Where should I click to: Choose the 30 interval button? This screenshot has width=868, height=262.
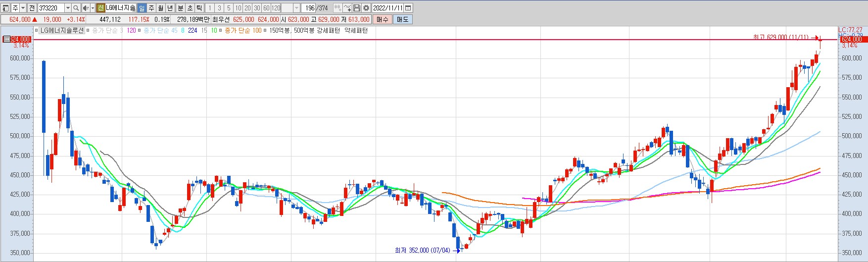[x=257, y=8]
